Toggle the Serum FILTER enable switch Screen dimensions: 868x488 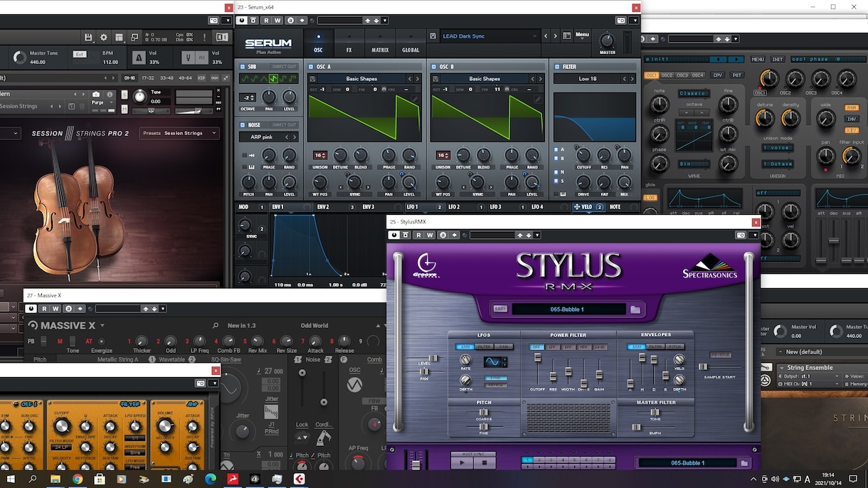557,67
